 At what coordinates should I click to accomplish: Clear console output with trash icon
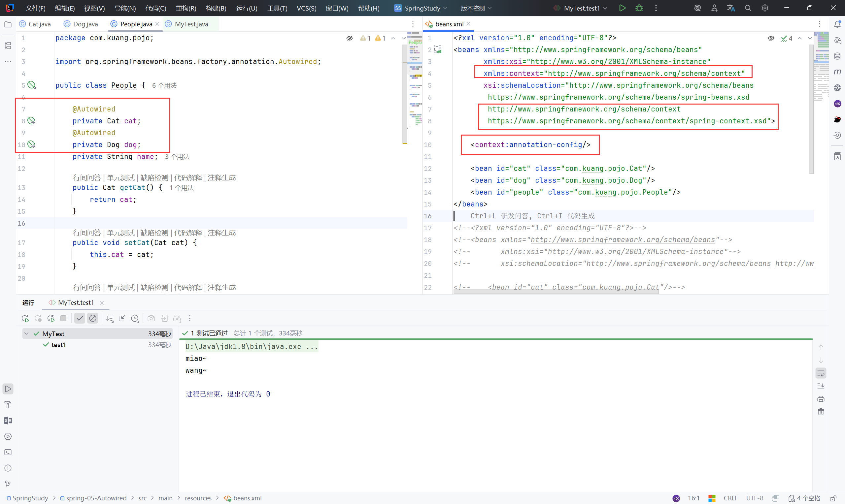pos(821,412)
